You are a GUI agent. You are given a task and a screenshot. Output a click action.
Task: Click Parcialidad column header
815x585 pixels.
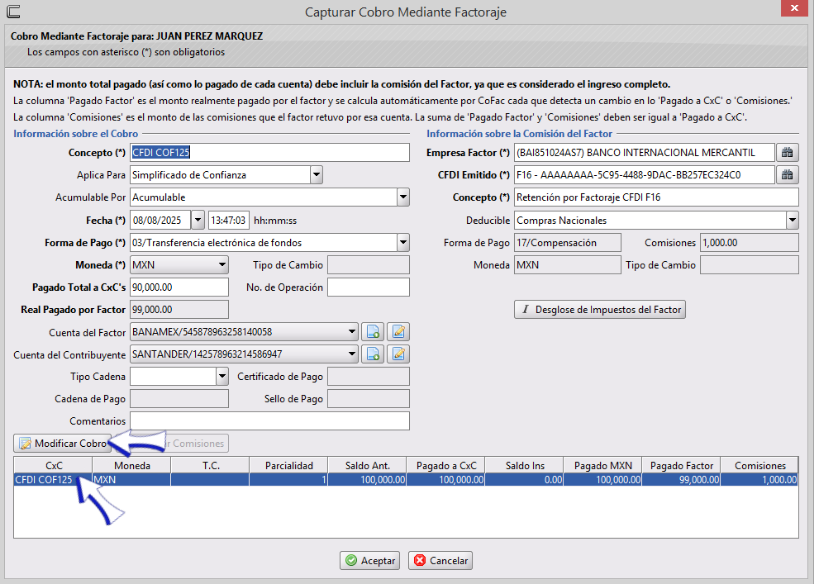point(288,466)
